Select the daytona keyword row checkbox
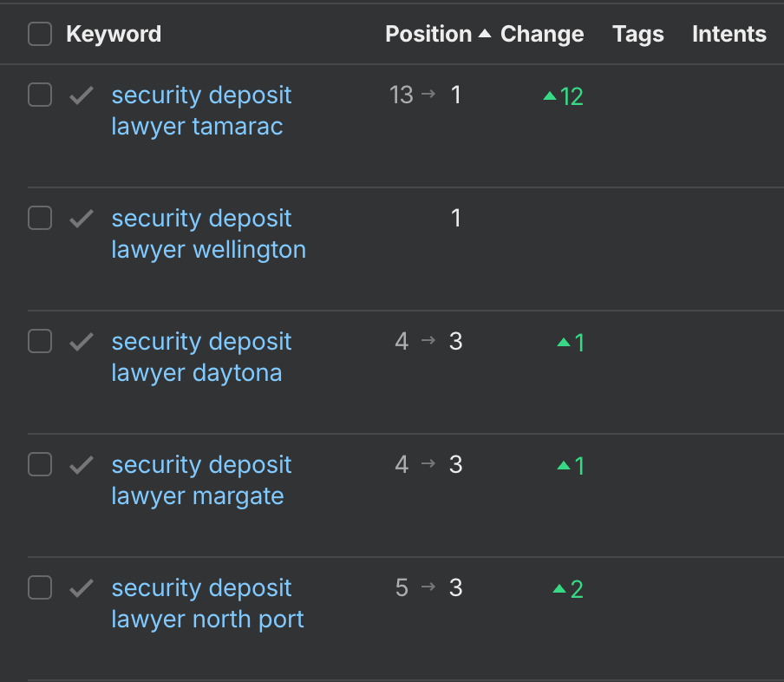 point(40,341)
